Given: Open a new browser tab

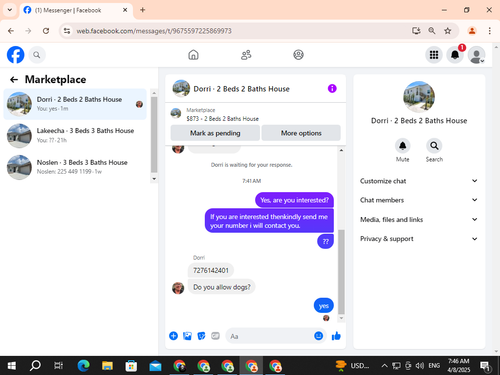Looking at the screenshot, I should (142, 10).
